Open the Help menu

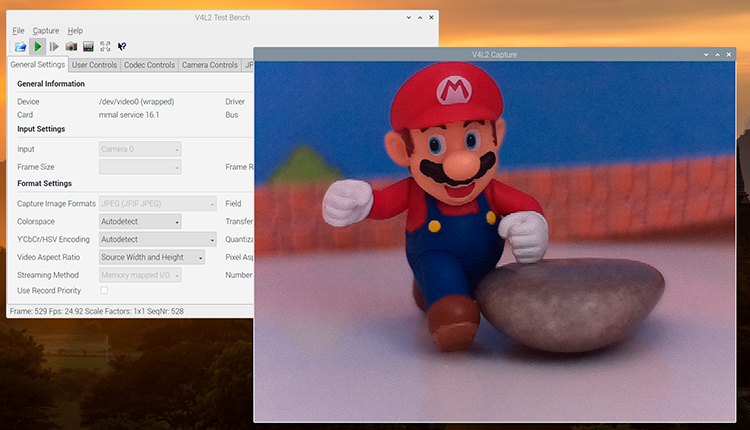pos(75,31)
